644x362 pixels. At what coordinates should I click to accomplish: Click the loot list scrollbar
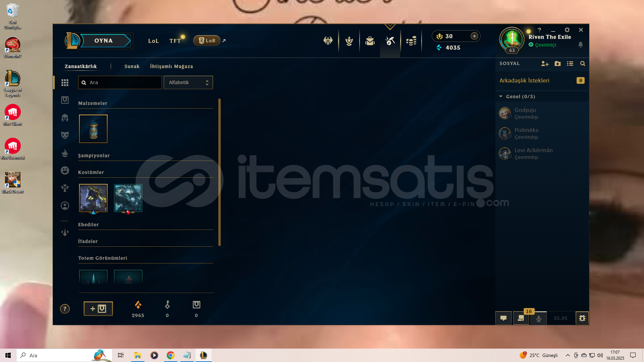(x=219, y=172)
